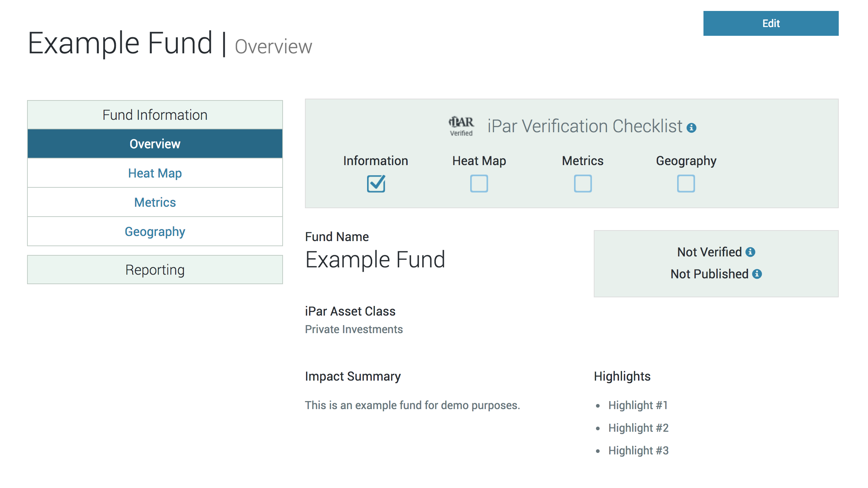Viewport: 868px width, 488px height.
Task: Click the Private Investments asset class text
Action: pyautogui.click(x=354, y=329)
